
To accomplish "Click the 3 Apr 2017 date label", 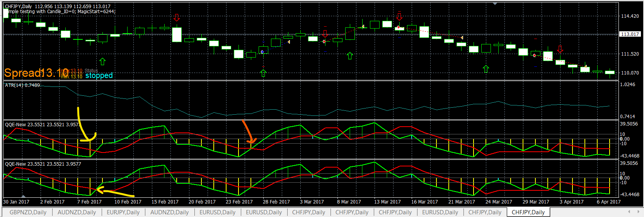I will click(572, 202).
